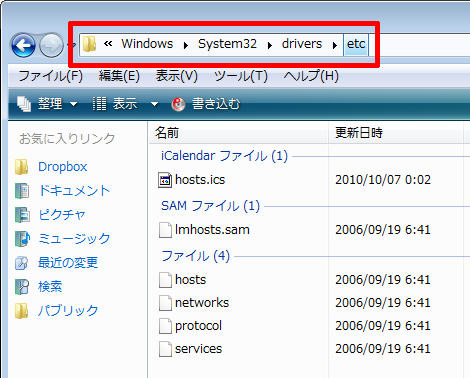The height and width of the screenshot is (378, 470).
Task: Select the lmhosts.sam file name
Action: (x=212, y=230)
